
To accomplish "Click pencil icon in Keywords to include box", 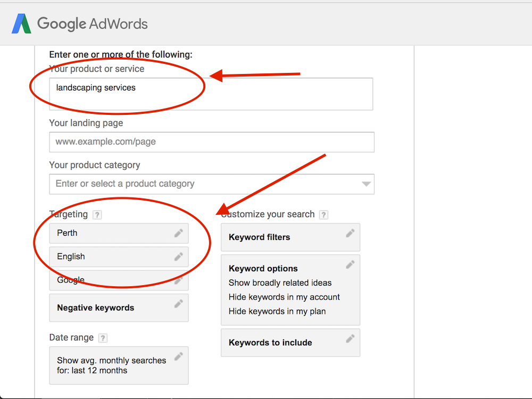I will [351, 338].
